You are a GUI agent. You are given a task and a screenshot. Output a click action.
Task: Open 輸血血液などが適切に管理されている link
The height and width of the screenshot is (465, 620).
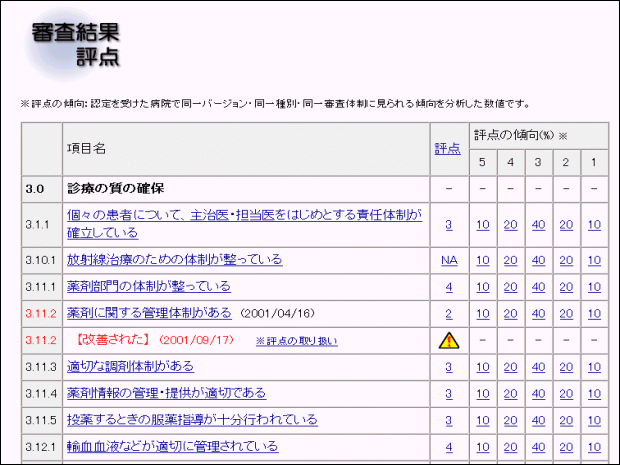coord(172,446)
